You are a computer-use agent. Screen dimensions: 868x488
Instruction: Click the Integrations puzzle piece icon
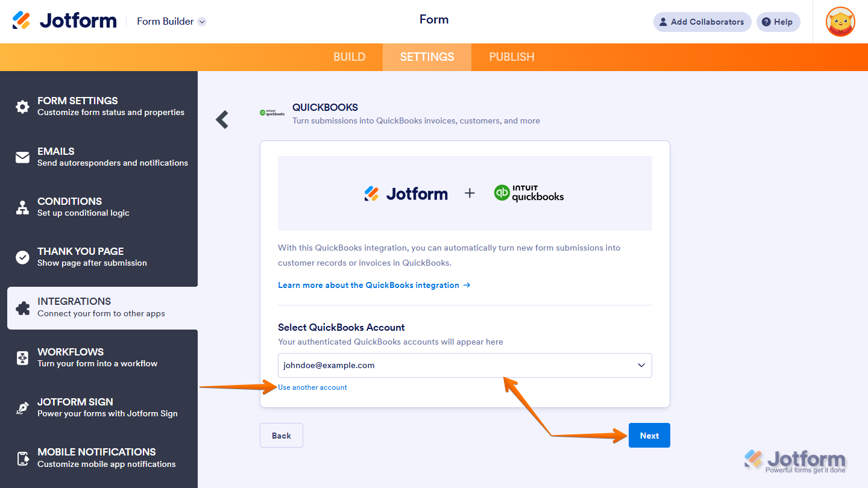point(22,308)
